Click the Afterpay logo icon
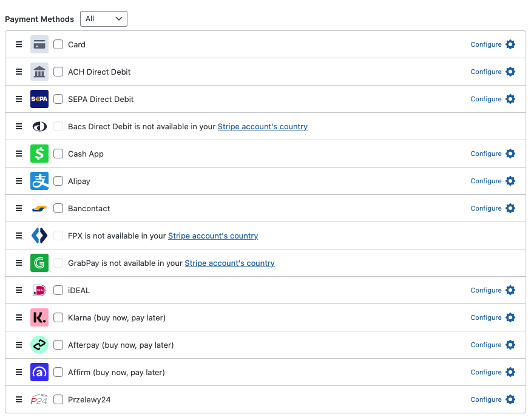Image resolution: width=531 pixels, height=420 pixels. click(x=39, y=345)
